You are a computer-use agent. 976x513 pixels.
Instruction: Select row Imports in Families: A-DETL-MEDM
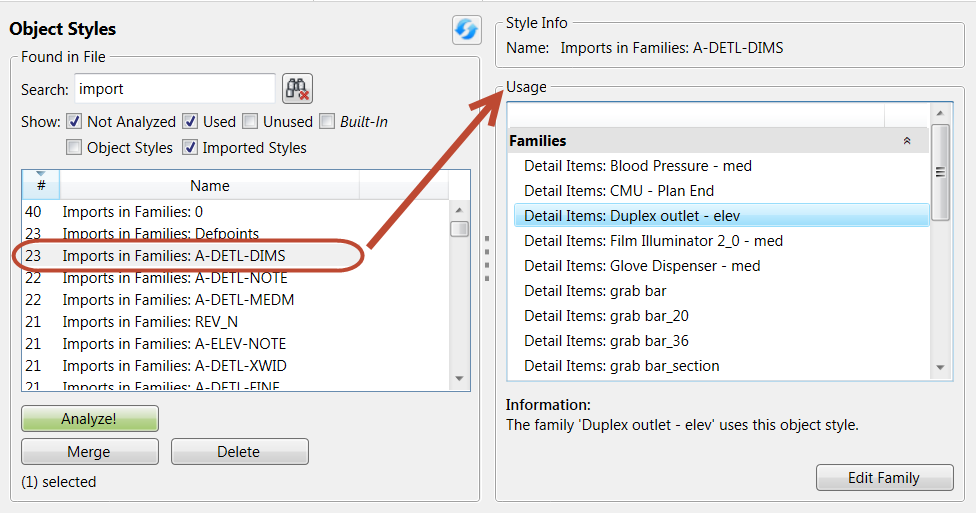pos(235,300)
